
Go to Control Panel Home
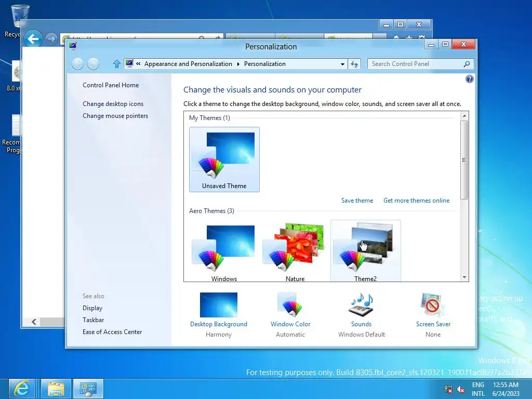pyautogui.click(x=111, y=85)
